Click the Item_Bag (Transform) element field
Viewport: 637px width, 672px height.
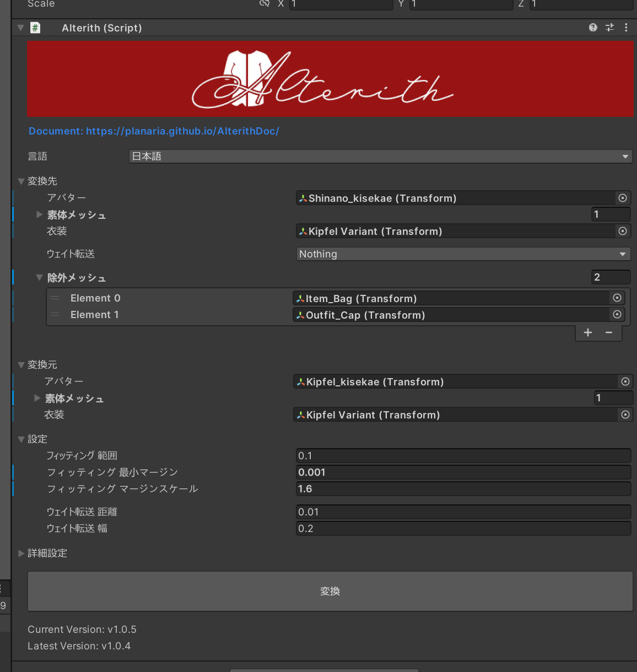[451, 298]
